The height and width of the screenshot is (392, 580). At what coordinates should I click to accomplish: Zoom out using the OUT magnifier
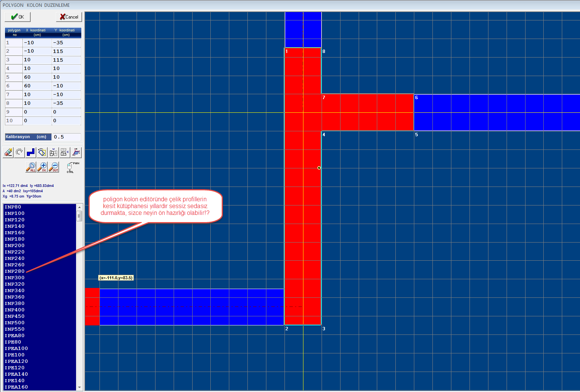pos(54,167)
